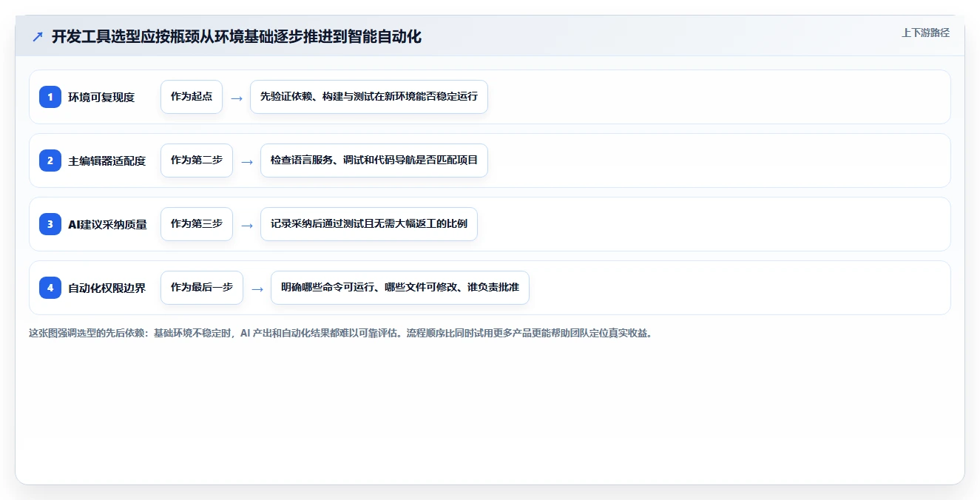Click the 作为起点 chip
This screenshot has height=500, width=980.
tap(192, 97)
